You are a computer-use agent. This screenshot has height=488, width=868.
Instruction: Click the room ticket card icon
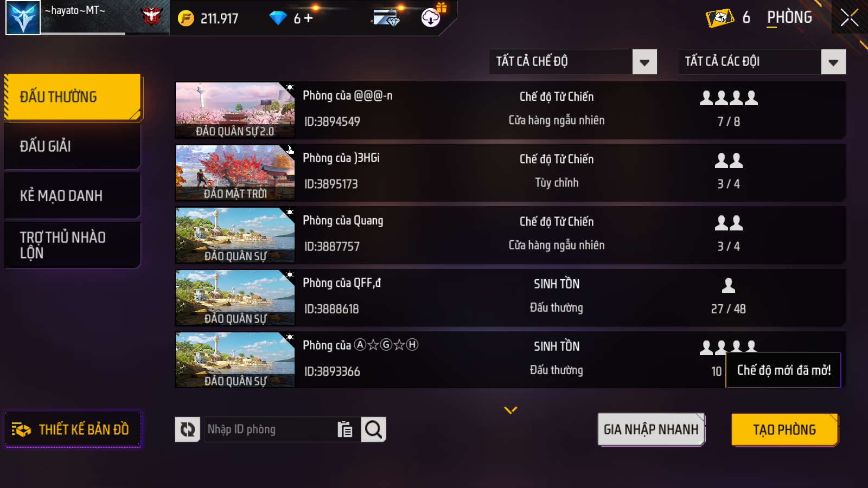coord(719,18)
